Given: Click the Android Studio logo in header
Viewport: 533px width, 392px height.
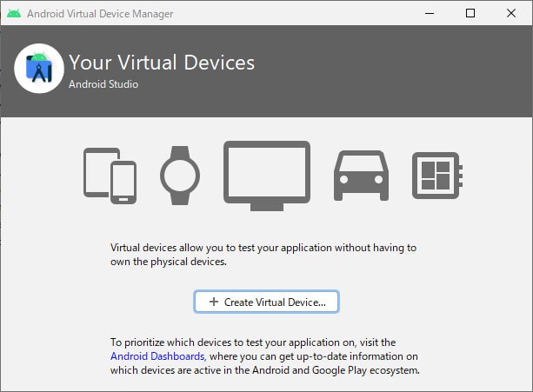Looking at the screenshot, I should pos(39,69).
